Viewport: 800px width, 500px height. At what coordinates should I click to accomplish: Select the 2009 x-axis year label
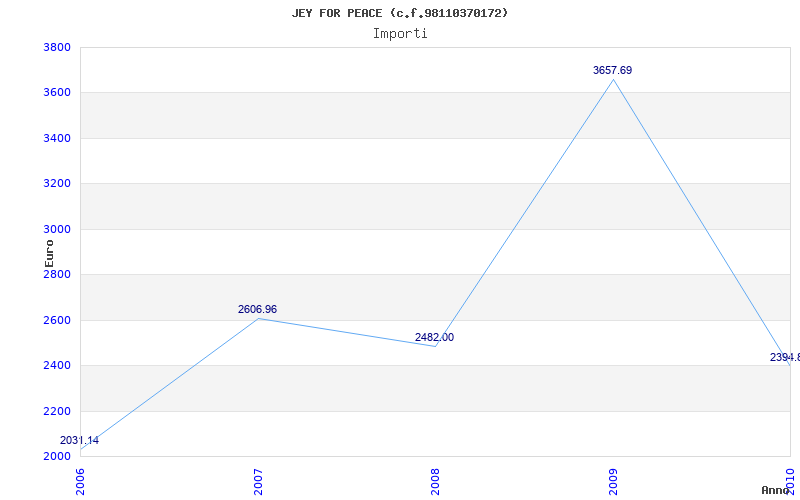(x=612, y=480)
